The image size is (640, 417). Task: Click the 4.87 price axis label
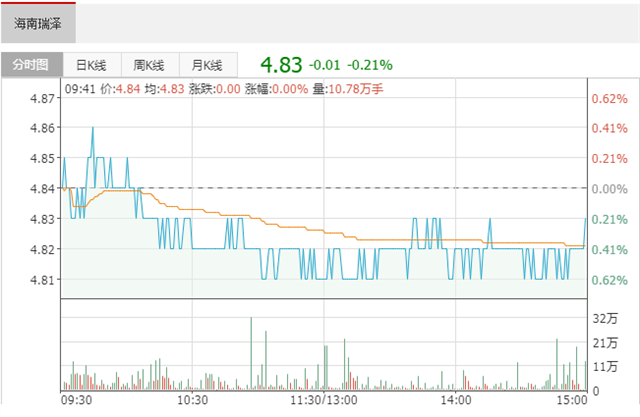pos(42,98)
